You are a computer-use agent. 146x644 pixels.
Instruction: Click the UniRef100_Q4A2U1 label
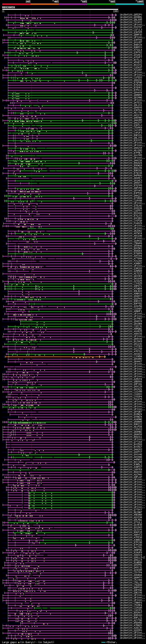[x=131, y=80]
